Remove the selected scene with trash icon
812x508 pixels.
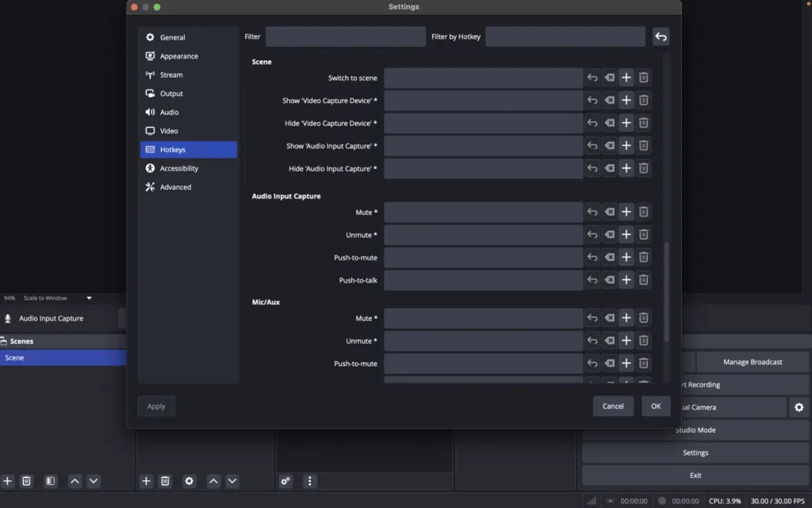[x=26, y=481]
